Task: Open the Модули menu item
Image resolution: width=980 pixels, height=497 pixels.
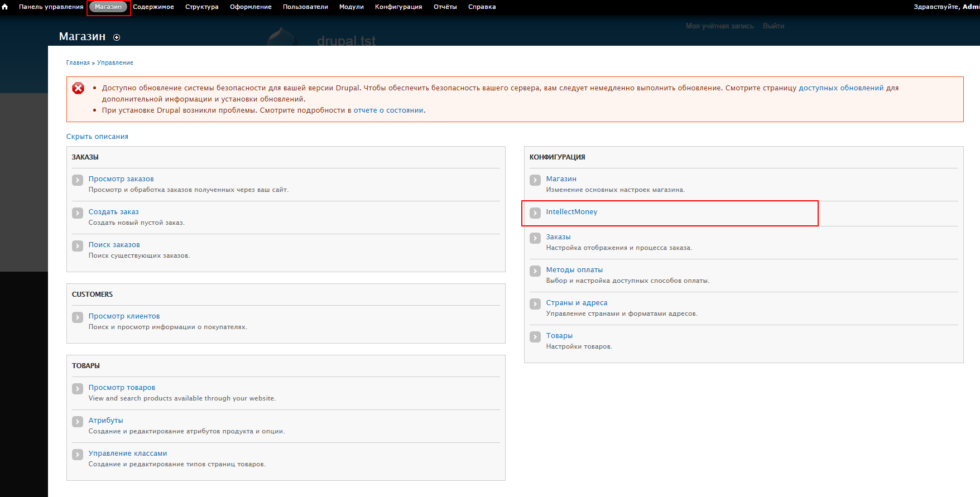Action: [351, 7]
